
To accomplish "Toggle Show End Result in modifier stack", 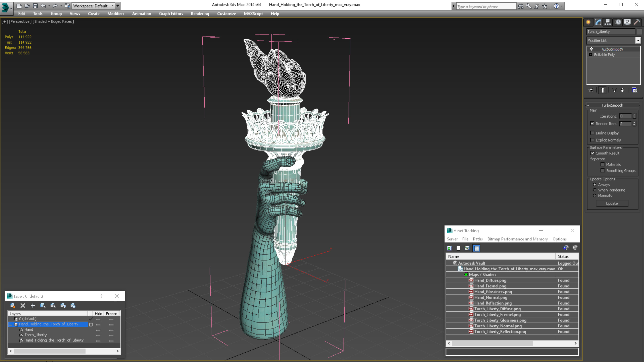I will tap(602, 90).
